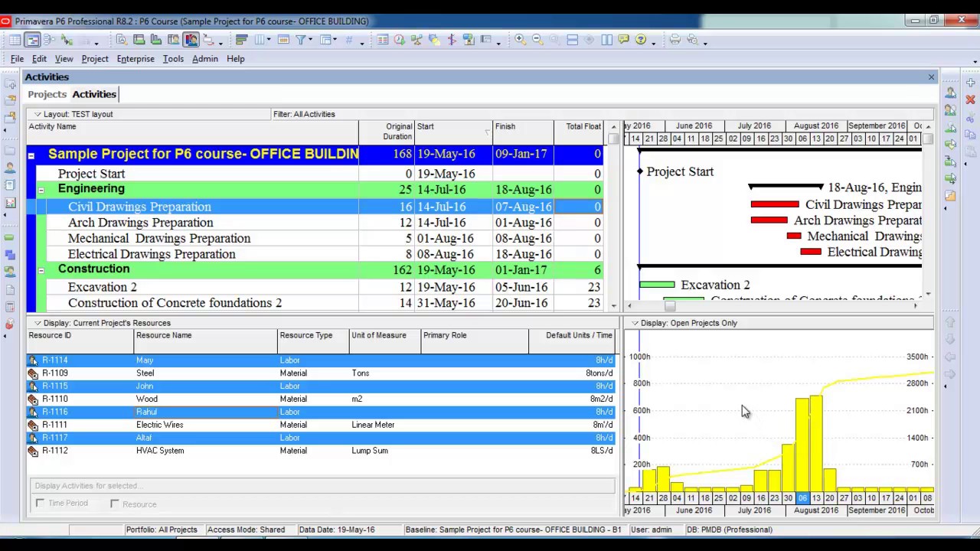Open the Tools menu
The width and height of the screenshot is (980, 551).
pyautogui.click(x=173, y=59)
